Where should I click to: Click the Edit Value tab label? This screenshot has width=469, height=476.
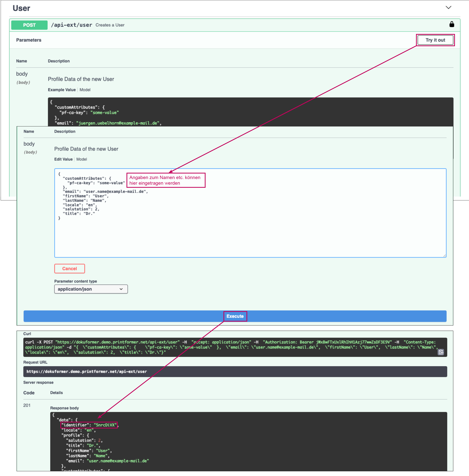pos(63,159)
